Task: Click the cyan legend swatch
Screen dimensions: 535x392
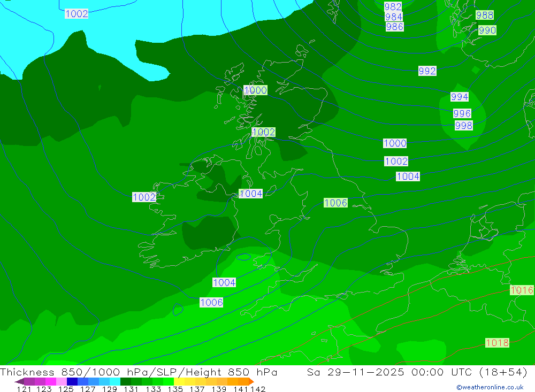Action: click(x=114, y=381)
